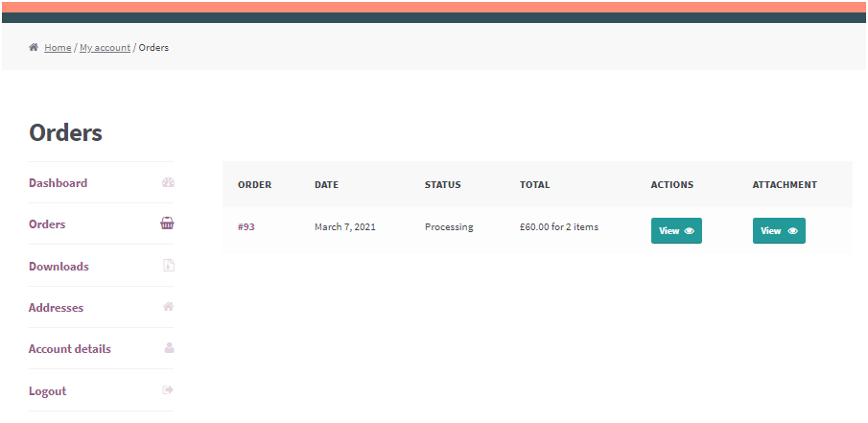Click the Downloads file icon
Image resolution: width=868 pixels, height=423 pixels.
coord(169,266)
